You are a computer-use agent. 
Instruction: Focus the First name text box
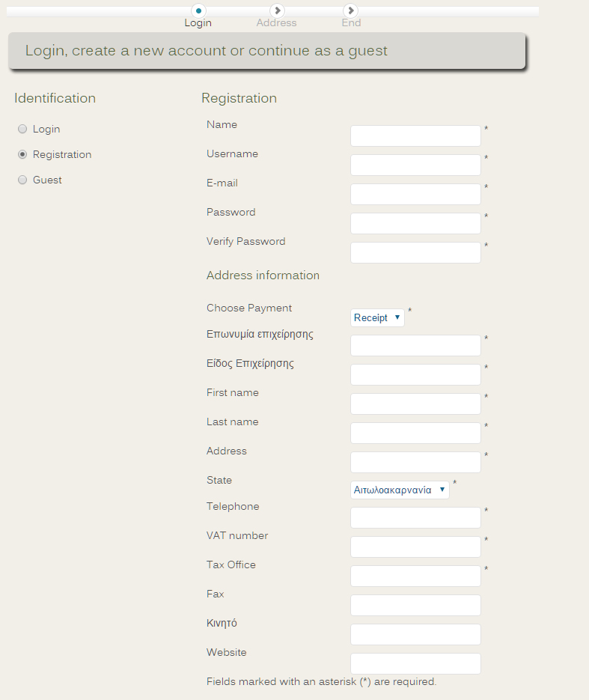click(415, 404)
